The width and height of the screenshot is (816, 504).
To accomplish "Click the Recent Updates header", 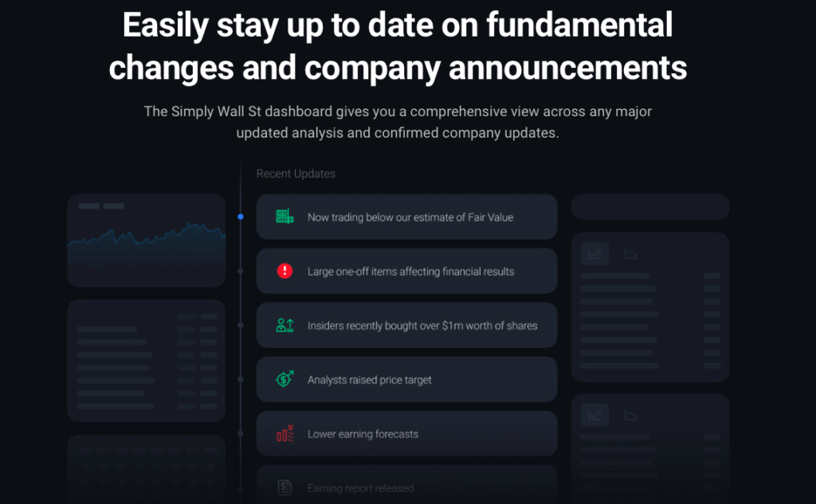I will click(x=295, y=174).
